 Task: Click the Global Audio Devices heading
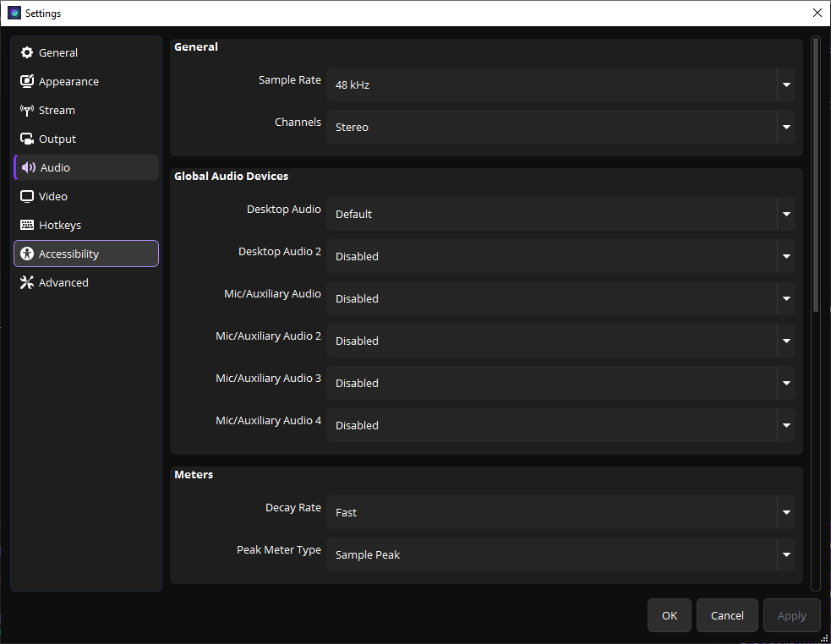[231, 176]
